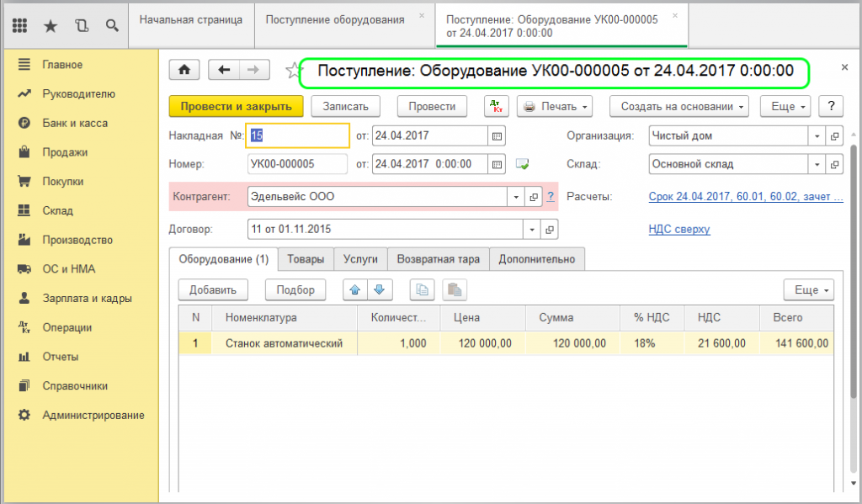Click the main menu grid icon

coord(19,25)
